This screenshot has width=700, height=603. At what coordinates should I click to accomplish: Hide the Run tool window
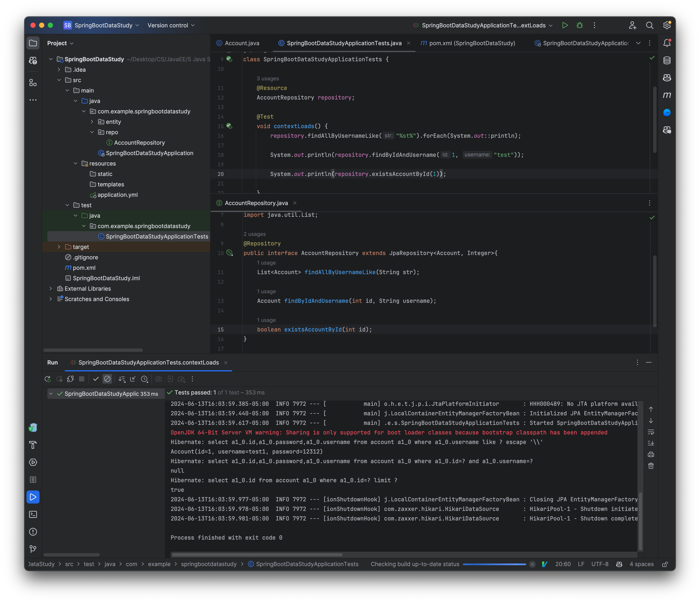point(649,362)
